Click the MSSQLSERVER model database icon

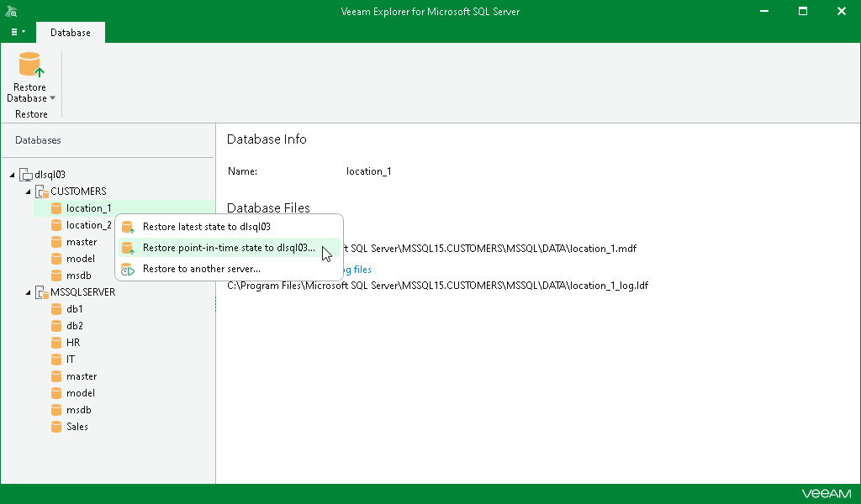pos(56,393)
